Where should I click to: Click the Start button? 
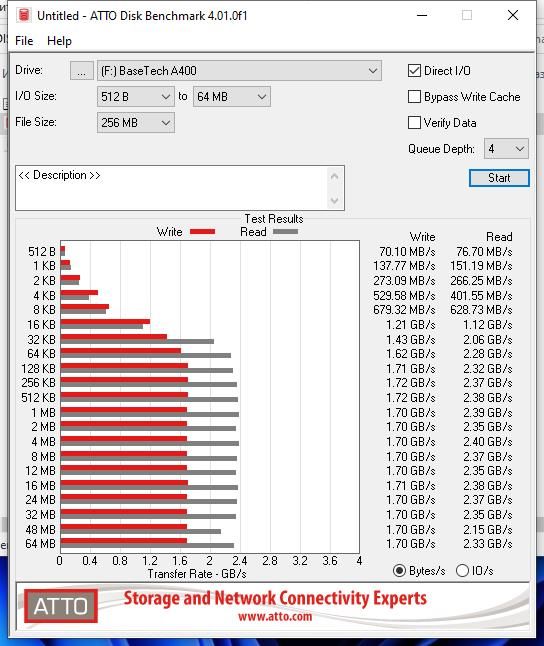coord(499,178)
